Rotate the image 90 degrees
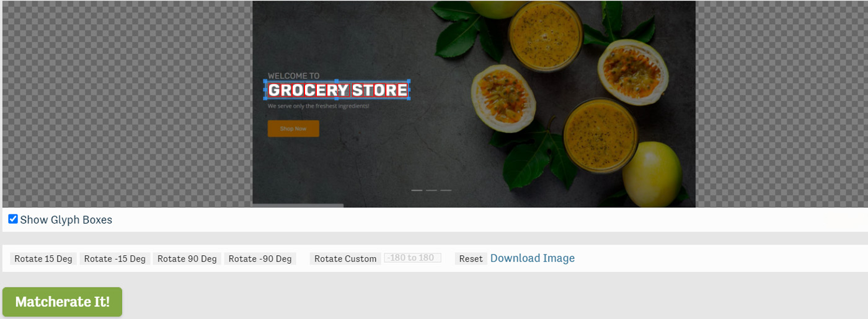The width and height of the screenshot is (868, 319). point(187,258)
